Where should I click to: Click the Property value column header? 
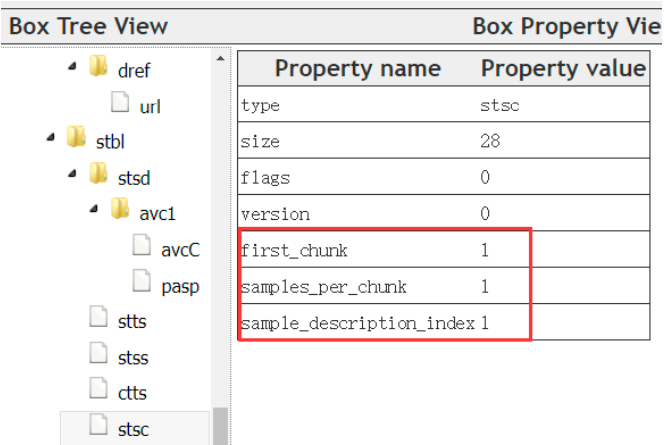(563, 69)
